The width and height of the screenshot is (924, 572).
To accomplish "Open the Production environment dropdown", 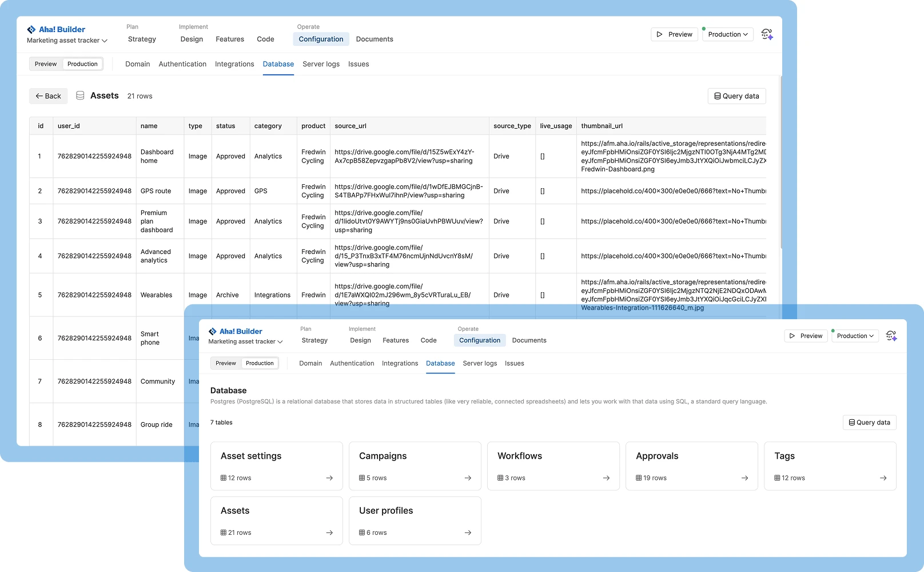I will point(727,34).
